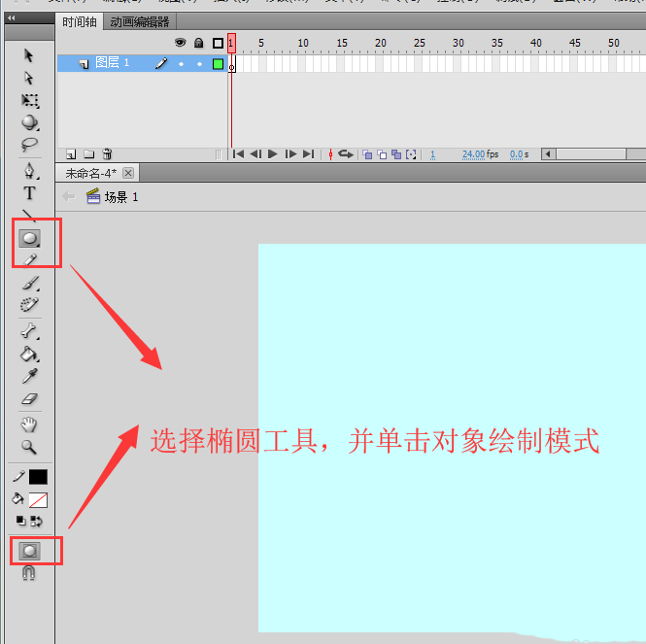The width and height of the screenshot is (646, 644).
Task: Create a new layer in timeline
Action: tap(71, 154)
